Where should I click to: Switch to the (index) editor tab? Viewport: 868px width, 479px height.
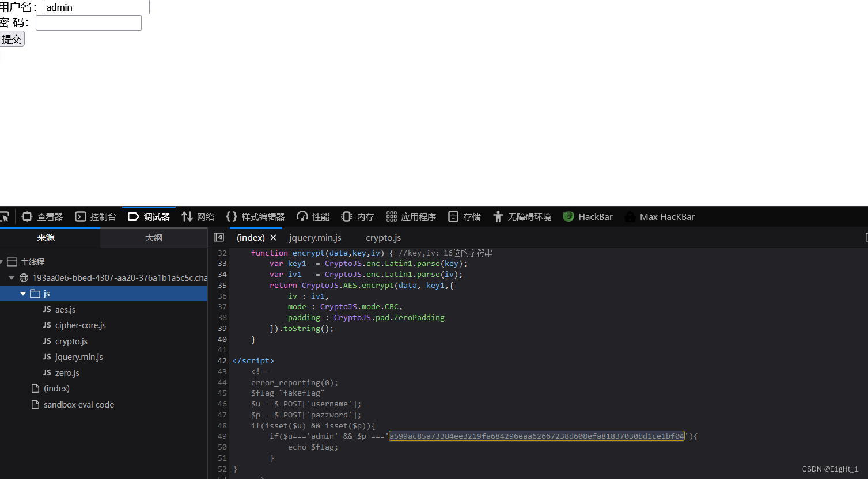[x=251, y=237]
